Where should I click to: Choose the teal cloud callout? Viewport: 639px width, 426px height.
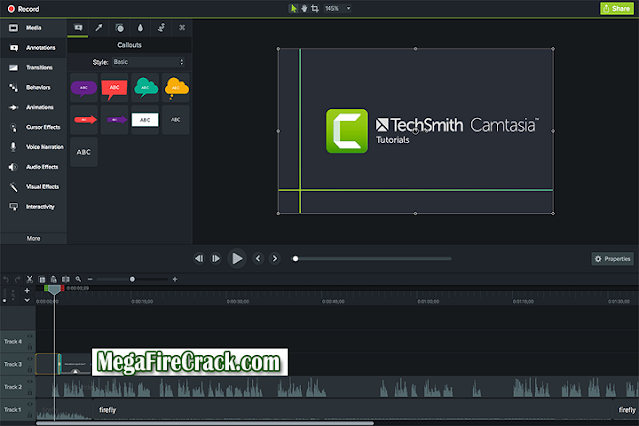tap(145, 88)
